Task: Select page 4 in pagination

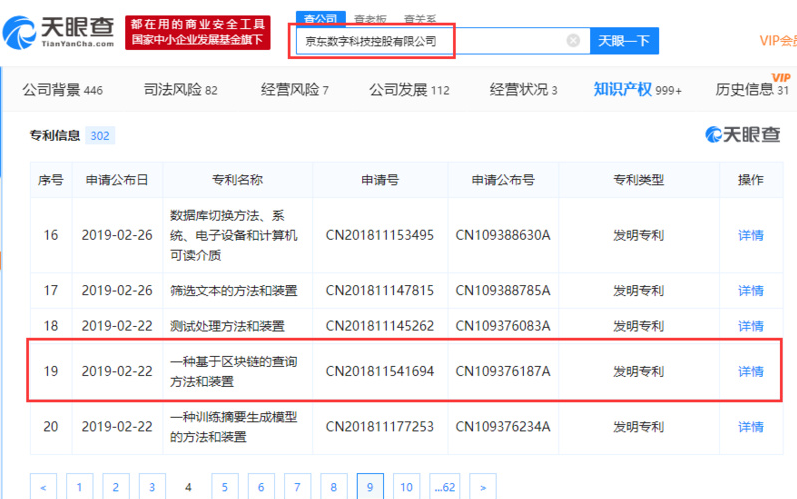Action: (x=188, y=487)
